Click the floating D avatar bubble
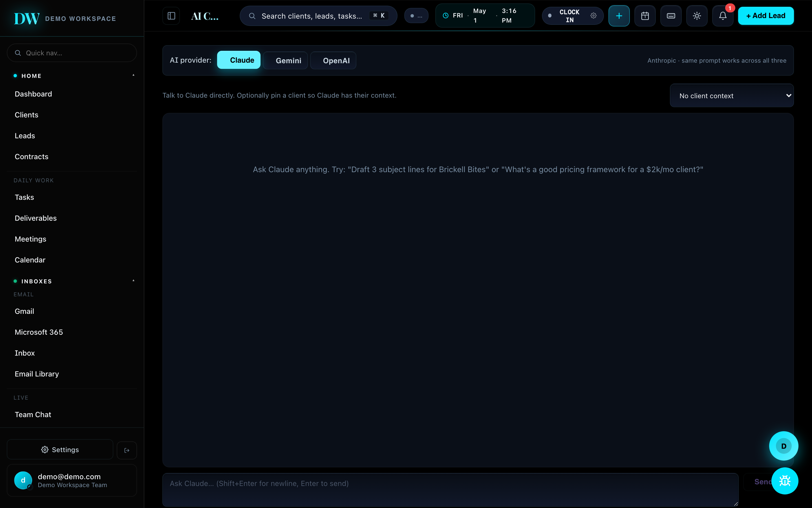 (x=784, y=446)
